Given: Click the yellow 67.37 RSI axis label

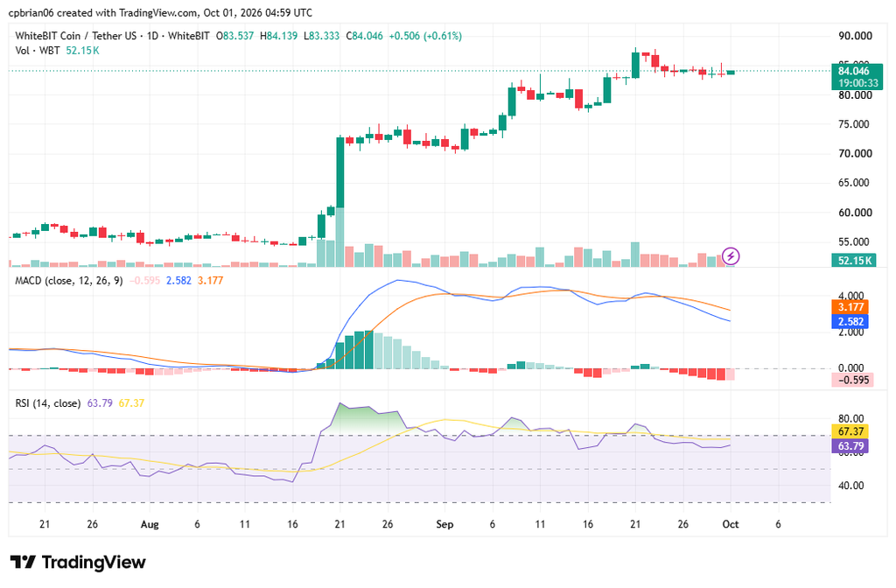Looking at the screenshot, I should pos(850,432).
